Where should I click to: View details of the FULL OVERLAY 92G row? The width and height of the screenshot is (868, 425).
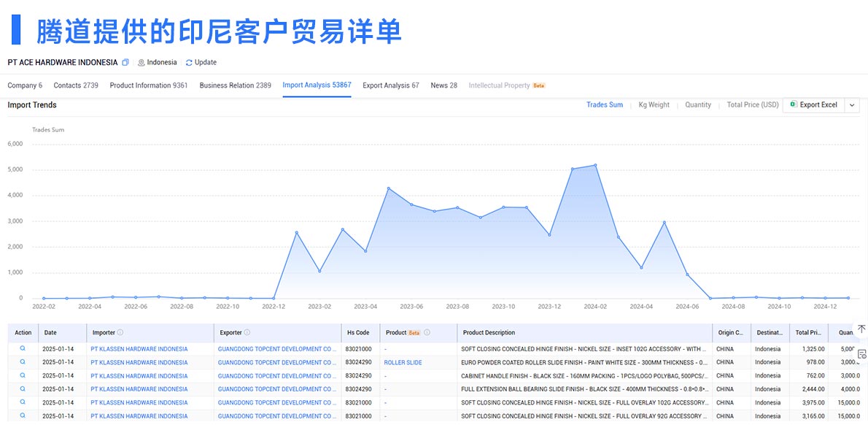click(23, 415)
